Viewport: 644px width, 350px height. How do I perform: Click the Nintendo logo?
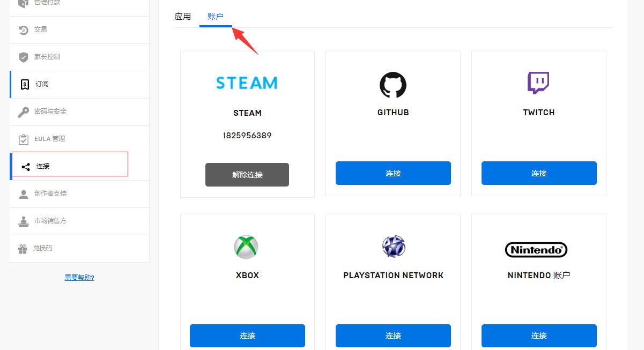pos(536,250)
